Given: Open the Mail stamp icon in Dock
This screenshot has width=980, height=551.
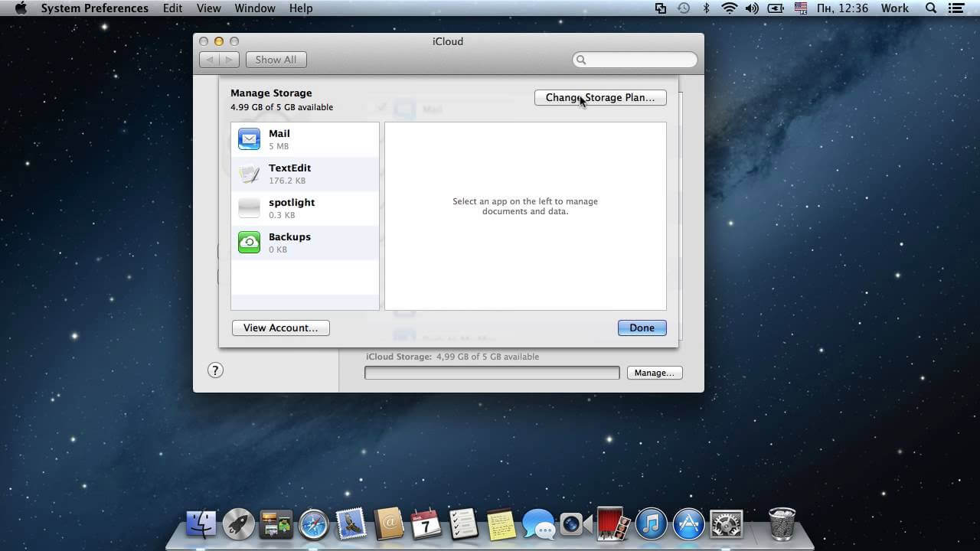Looking at the screenshot, I should pyautogui.click(x=351, y=525).
